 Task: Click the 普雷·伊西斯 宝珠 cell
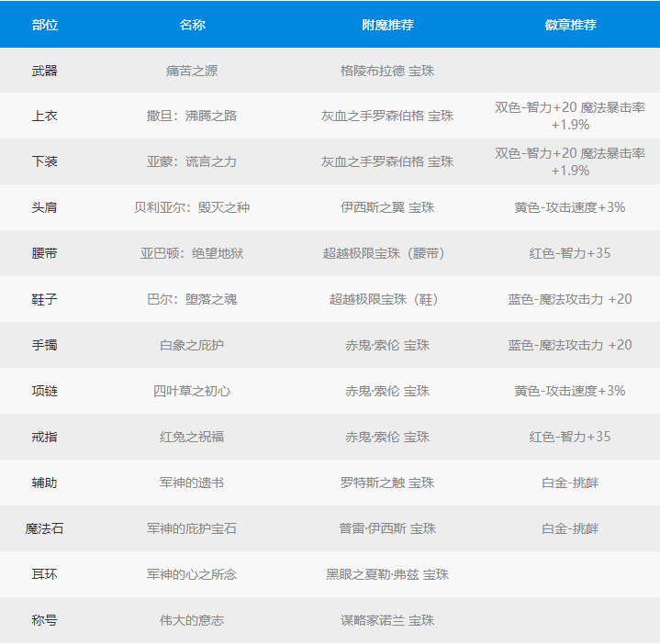tap(387, 528)
